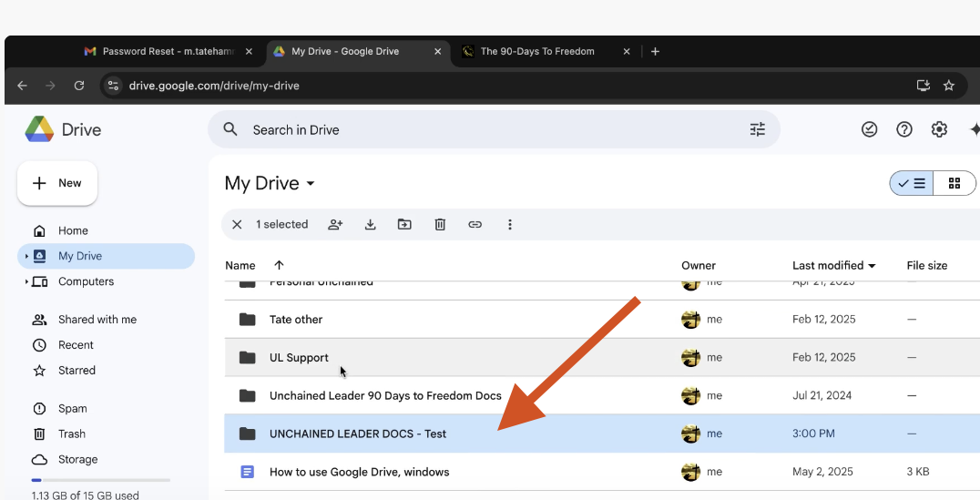Expand Computers tree in sidebar
This screenshot has height=500, width=980.
click(x=26, y=281)
